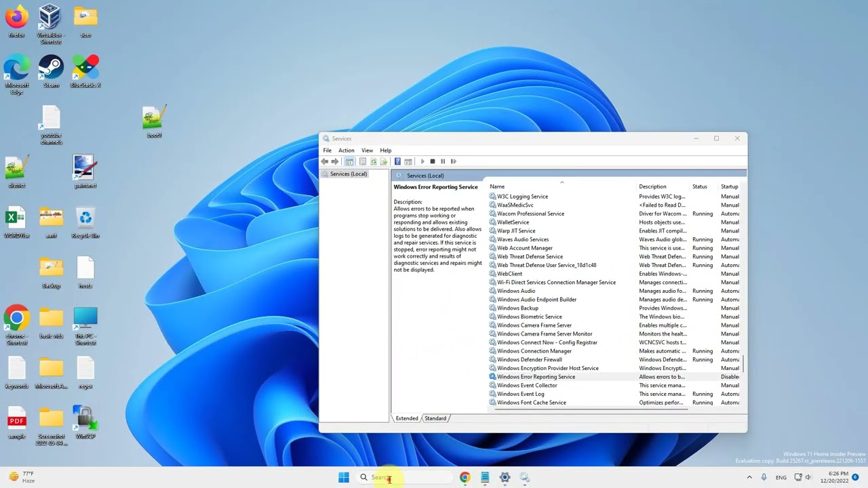The width and height of the screenshot is (868, 488).
Task: Click the vertical scrollbar of services list
Action: point(744,363)
